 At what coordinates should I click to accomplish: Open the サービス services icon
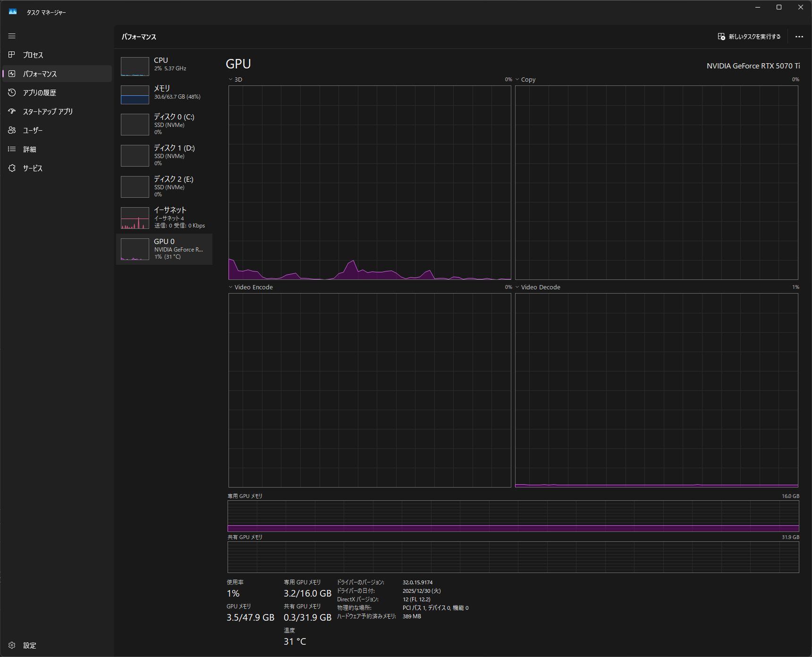click(12, 168)
